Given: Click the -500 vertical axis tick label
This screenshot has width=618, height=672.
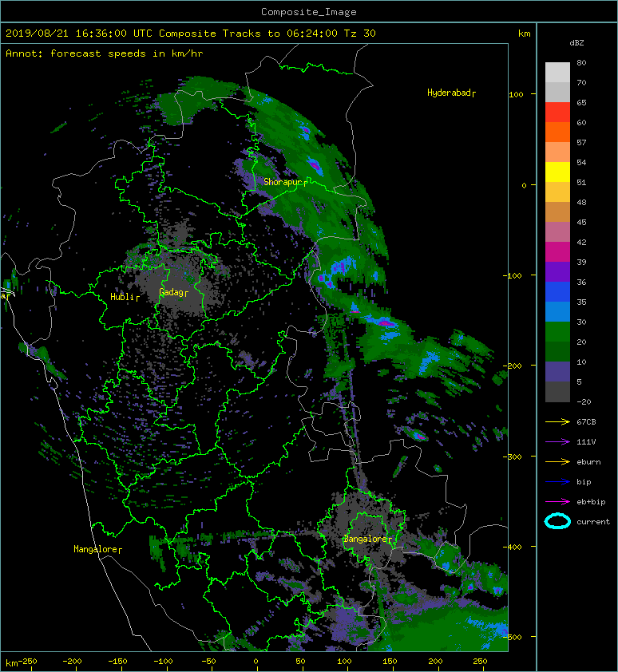Looking at the screenshot, I should 513,637.
